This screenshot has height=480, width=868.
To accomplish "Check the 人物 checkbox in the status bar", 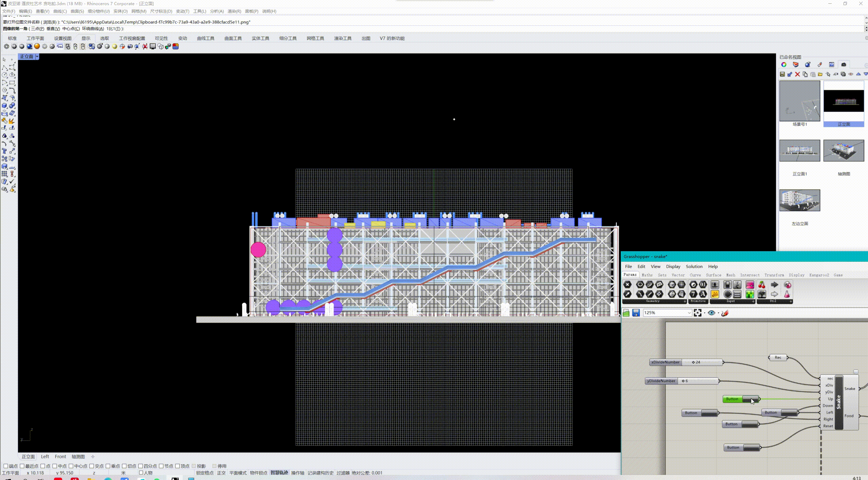I will pyautogui.click(x=141, y=473).
